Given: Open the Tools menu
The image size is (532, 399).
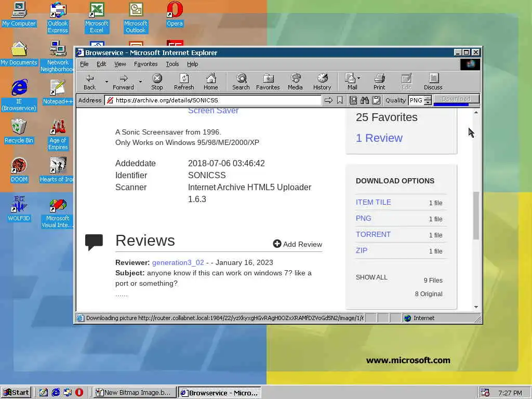Looking at the screenshot, I should coord(172,64).
